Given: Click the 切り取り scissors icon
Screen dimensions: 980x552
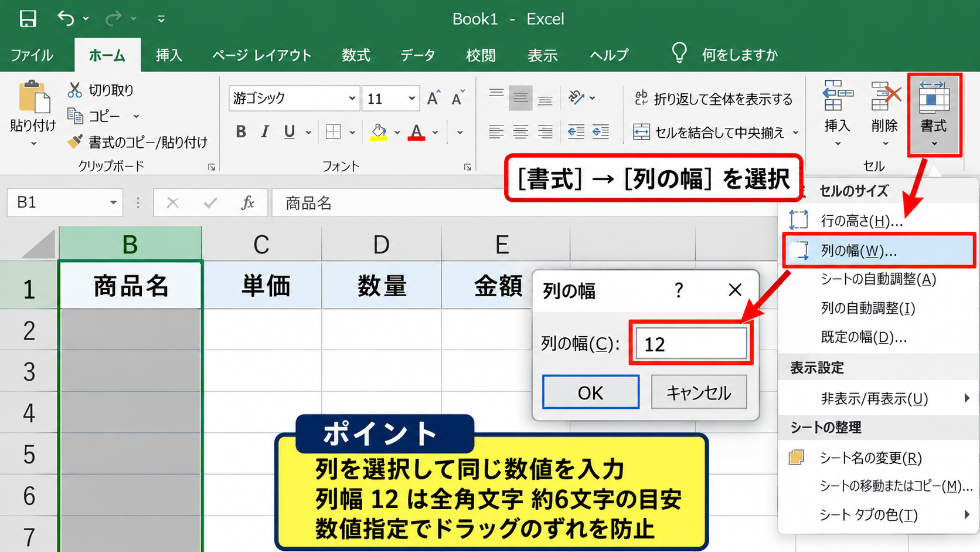Looking at the screenshot, I should coord(74,90).
